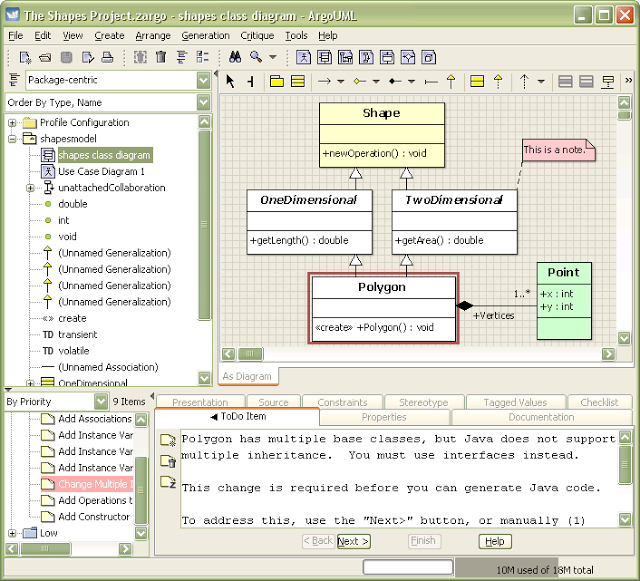This screenshot has height=581, width=640.
Task: Pick the Select arrow tool
Action: coord(230,81)
